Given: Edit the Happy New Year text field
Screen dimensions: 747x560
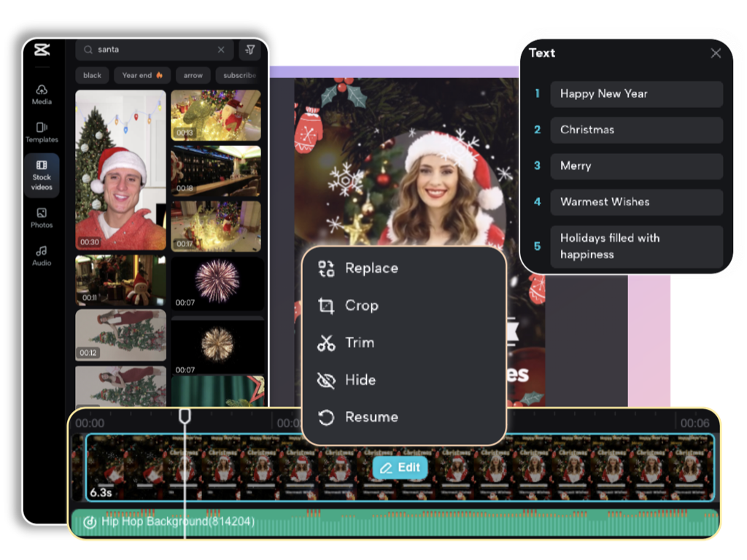Looking at the screenshot, I should (636, 94).
